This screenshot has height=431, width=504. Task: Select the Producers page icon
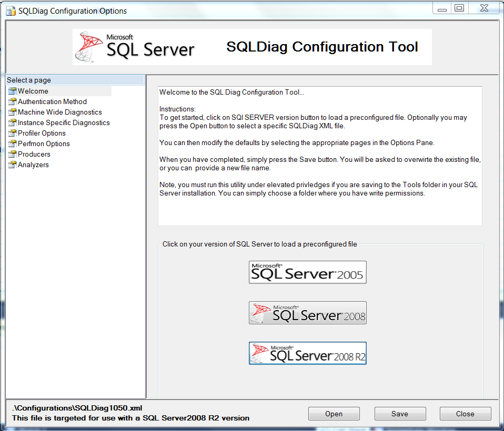(12, 154)
